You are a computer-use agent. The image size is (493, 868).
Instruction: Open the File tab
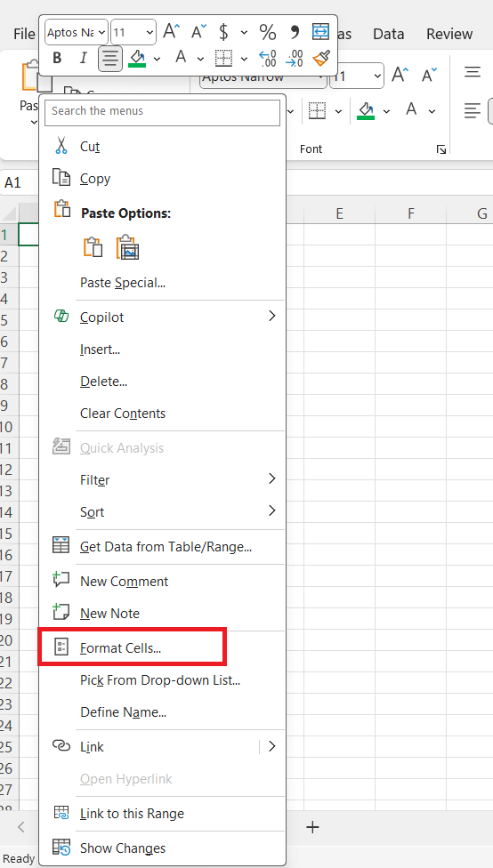tap(24, 34)
